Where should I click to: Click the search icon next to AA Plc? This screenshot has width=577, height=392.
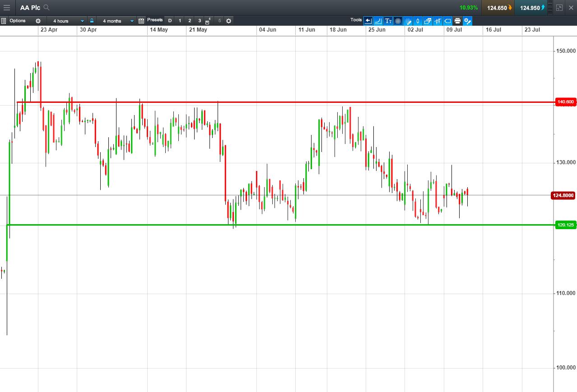tap(47, 8)
